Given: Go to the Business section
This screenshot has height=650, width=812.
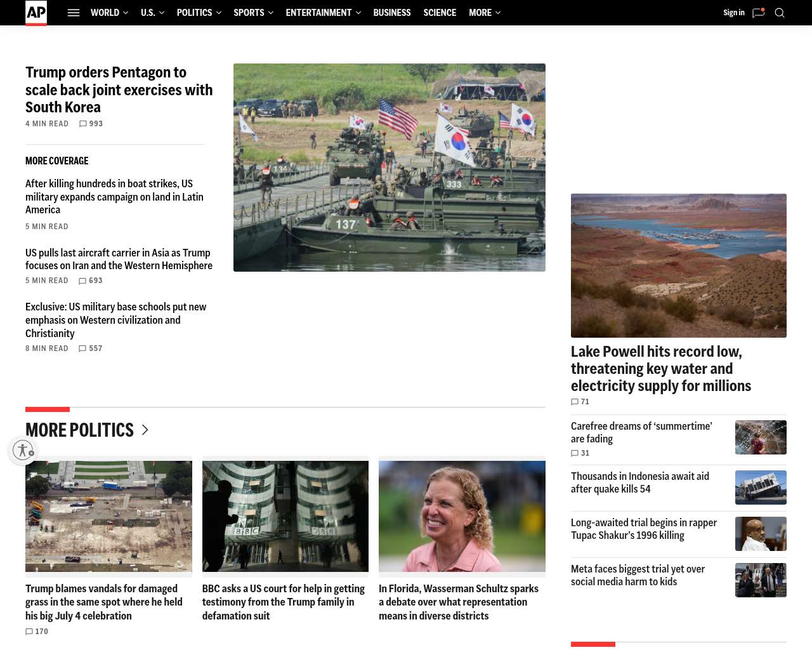Looking at the screenshot, I should pos(392,13).
